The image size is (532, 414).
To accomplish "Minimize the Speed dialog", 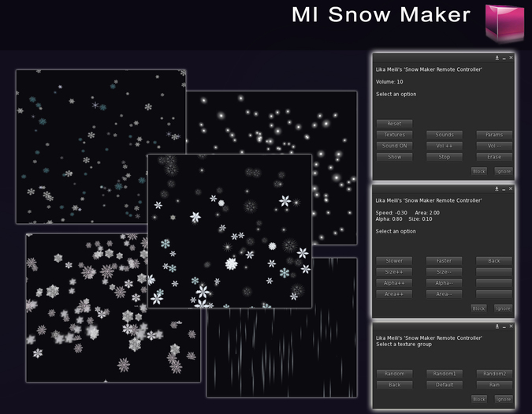I will [x=504, y=189].
